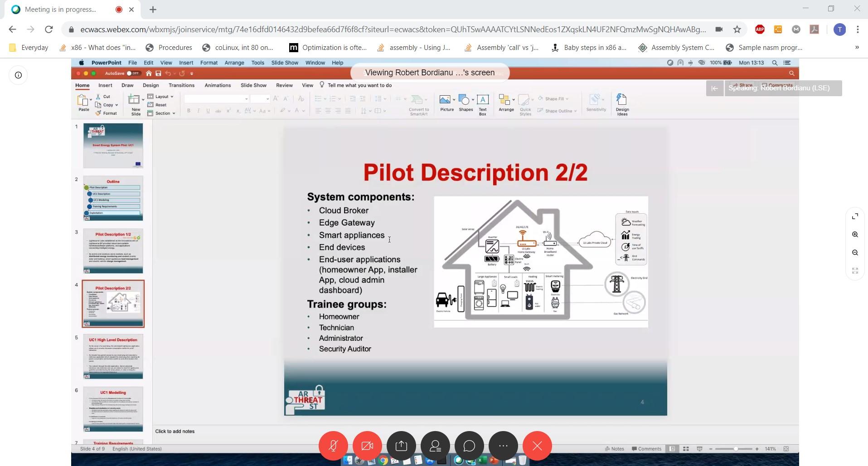
Task: Open Design Ideas pane
Action: click(622, 105)
